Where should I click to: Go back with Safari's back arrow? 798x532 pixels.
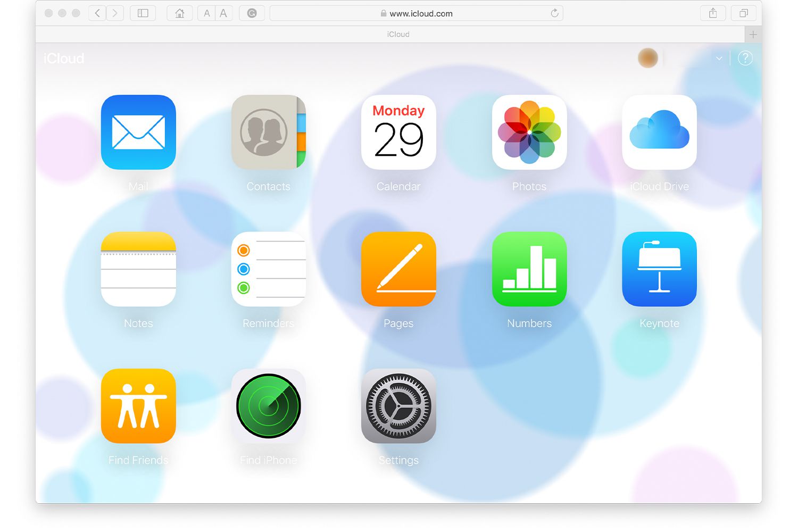click(97, 13)
